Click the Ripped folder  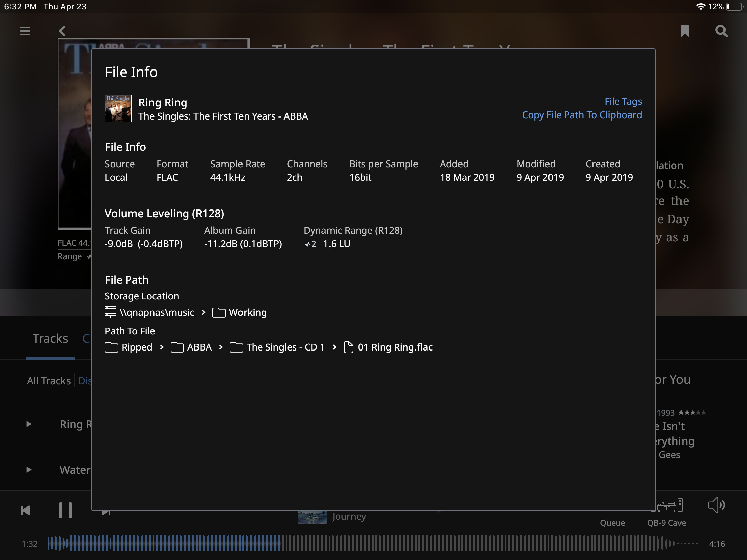pos(128,347)
